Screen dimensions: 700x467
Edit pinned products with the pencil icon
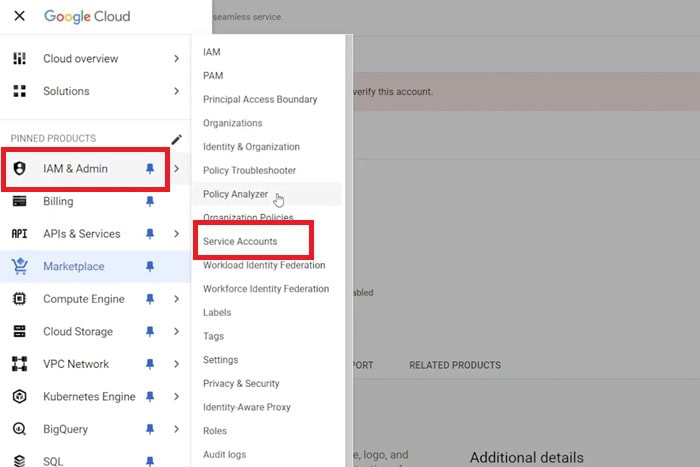pyautogui.click(x=176, y=140)
